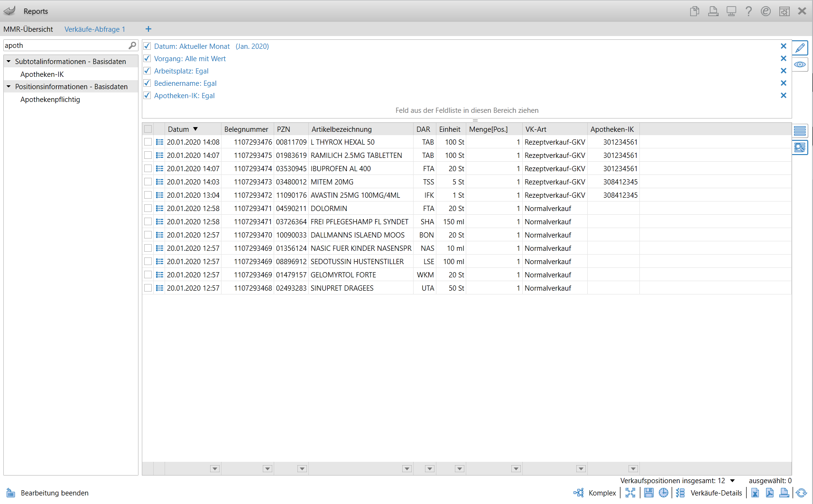
Task: Check the row checkbox for MITEM 20MG
Action: [148, 182]
